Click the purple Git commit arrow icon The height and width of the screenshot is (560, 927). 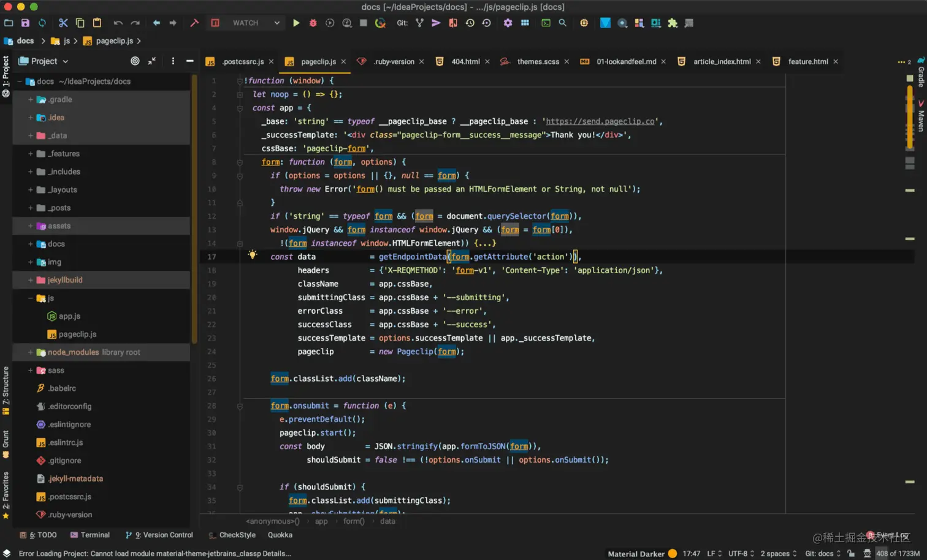tap(436, 23)
